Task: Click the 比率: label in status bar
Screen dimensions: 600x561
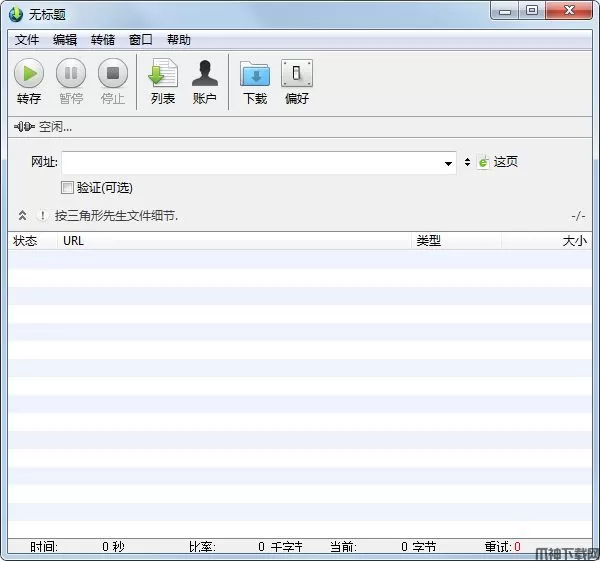Action: 202,546
